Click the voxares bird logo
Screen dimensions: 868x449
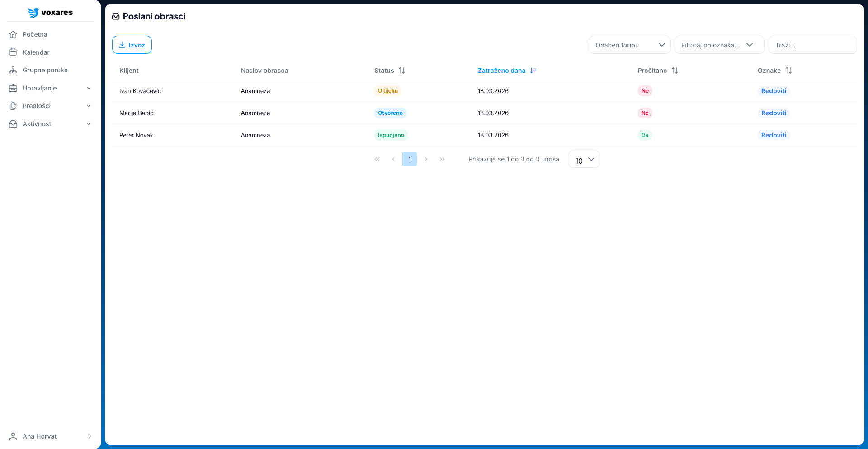[33, 13]
